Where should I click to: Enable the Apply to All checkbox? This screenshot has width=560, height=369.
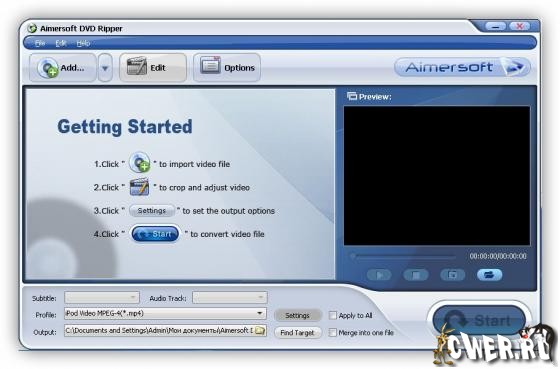[333, 315]
